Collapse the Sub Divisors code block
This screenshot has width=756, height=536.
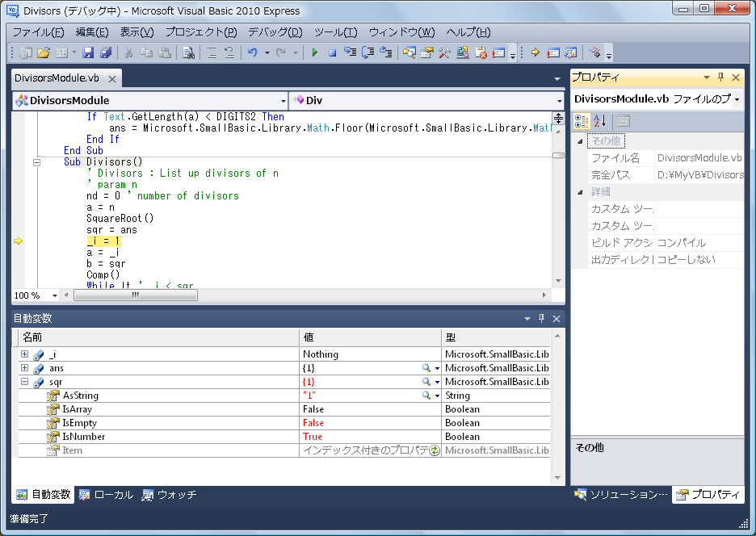36,162
